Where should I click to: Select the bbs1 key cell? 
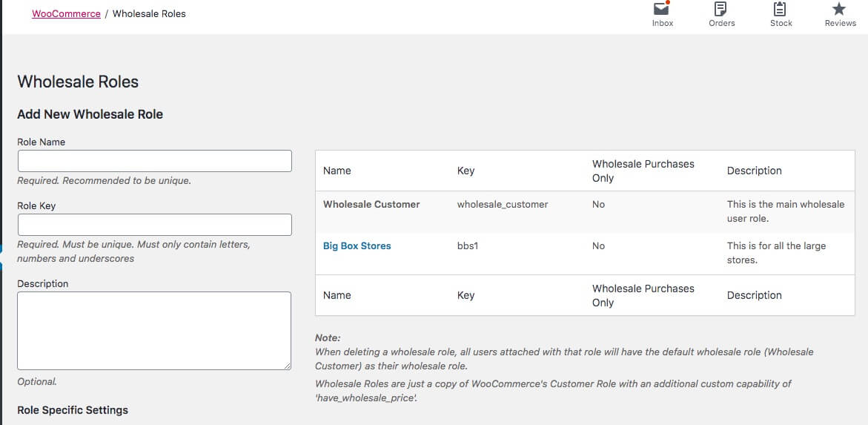tap(468, 246)
